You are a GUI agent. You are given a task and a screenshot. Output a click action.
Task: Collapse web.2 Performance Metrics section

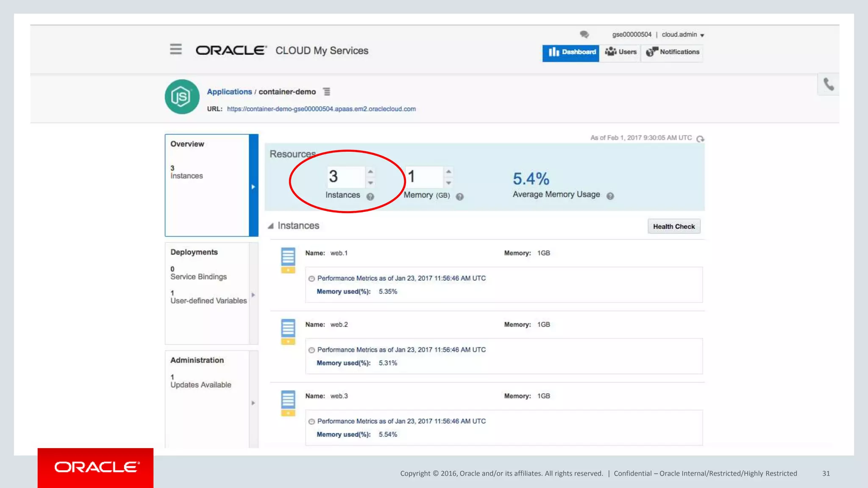click(x=312, y=350)
